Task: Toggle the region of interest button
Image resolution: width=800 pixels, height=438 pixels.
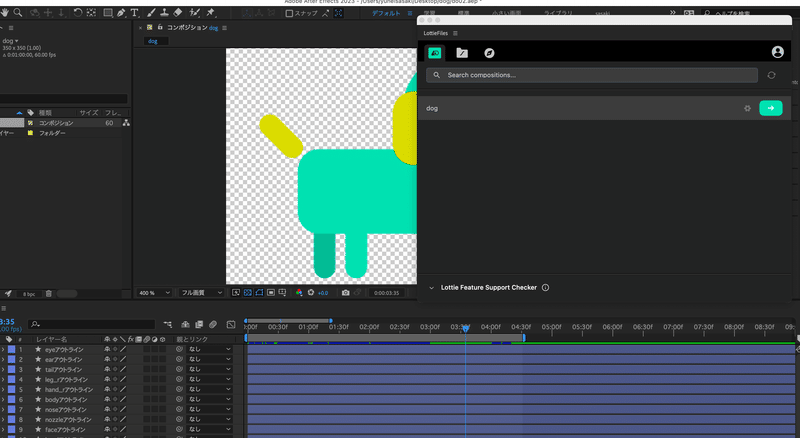Action: (271, 293)
